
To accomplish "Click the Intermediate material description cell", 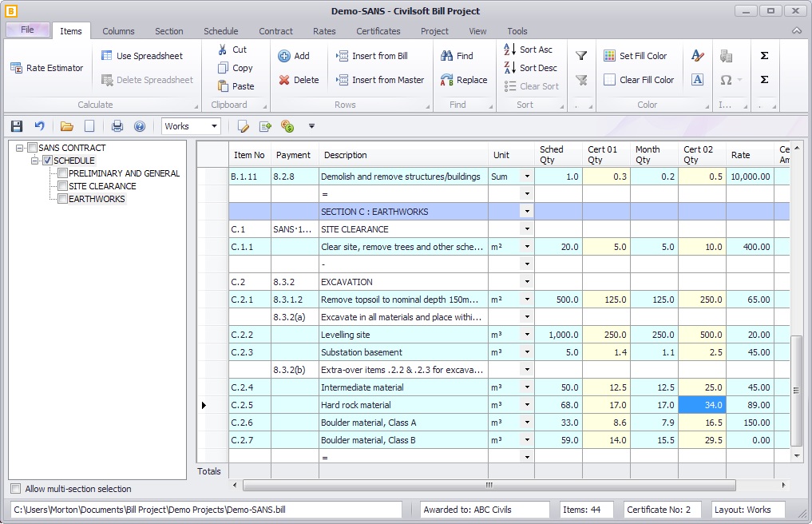I will pyautogui.click(x=403, y=387).
